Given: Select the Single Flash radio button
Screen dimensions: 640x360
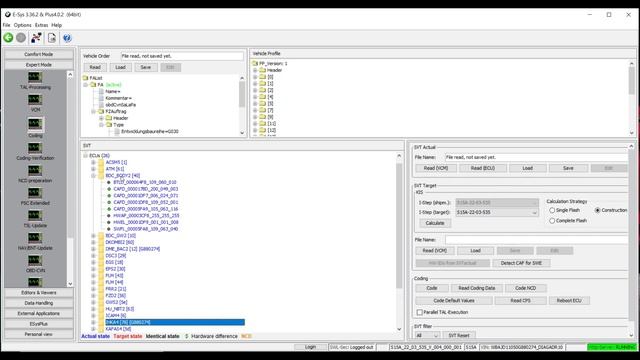Looking at the screenshot, I should 552,210.
